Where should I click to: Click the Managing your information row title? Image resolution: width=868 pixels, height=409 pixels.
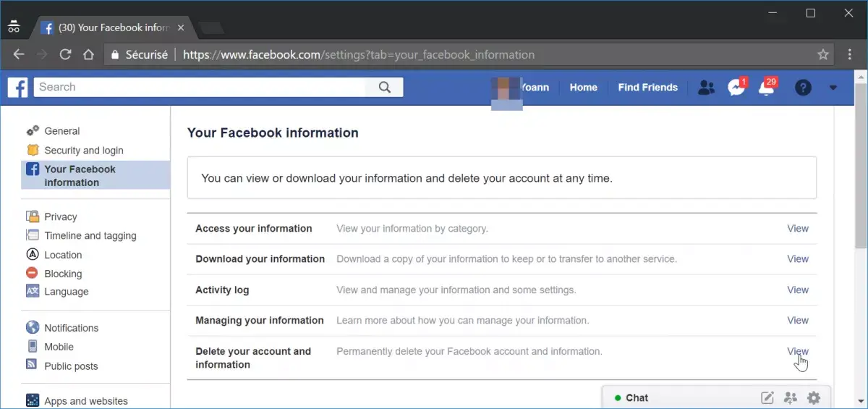coord(260,320)
